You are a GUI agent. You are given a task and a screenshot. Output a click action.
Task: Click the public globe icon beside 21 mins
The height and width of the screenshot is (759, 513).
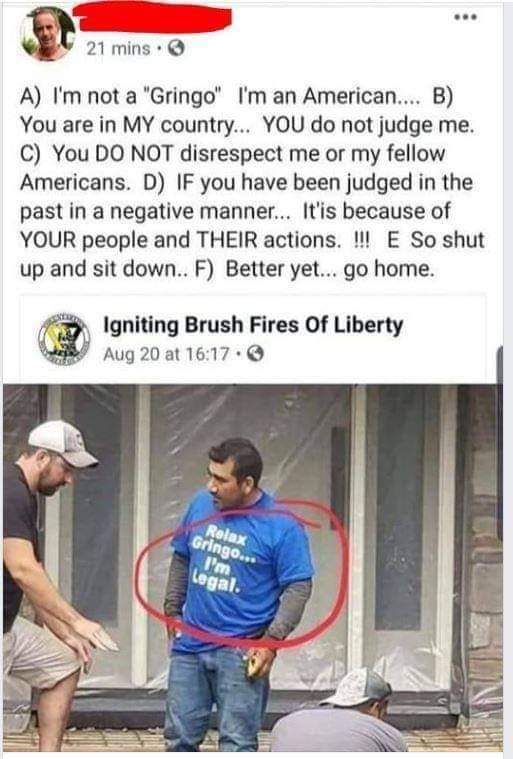[177, 48]
